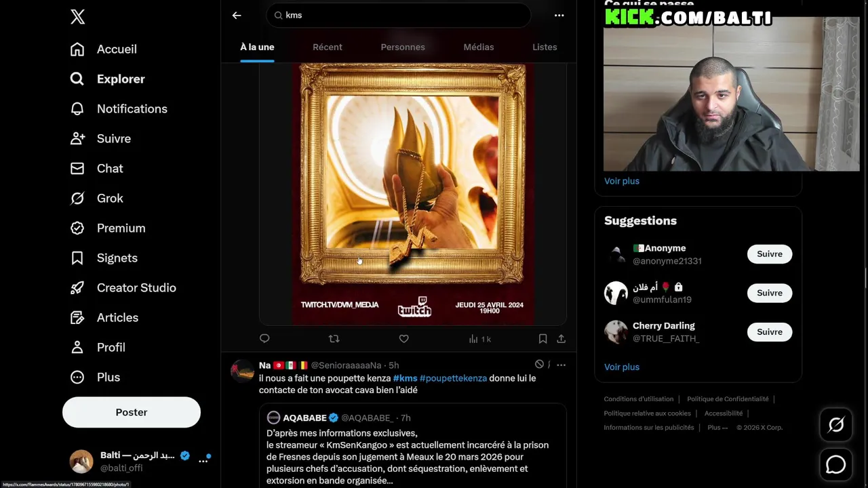Viewport: 868px width, 488px height.
Task: Open Anonyme profile avatar in Suggestions
Action: pos(616,254)
